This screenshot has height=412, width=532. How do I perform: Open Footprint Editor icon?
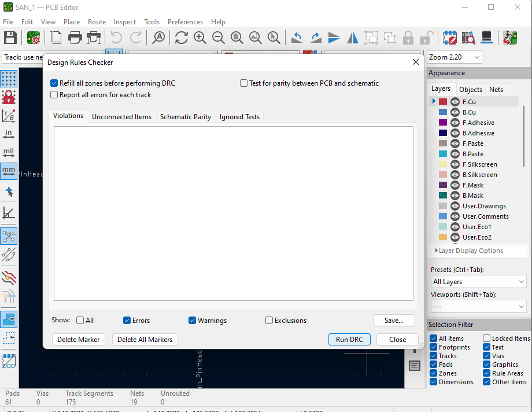pyautogui.click(x=450, y=38)
